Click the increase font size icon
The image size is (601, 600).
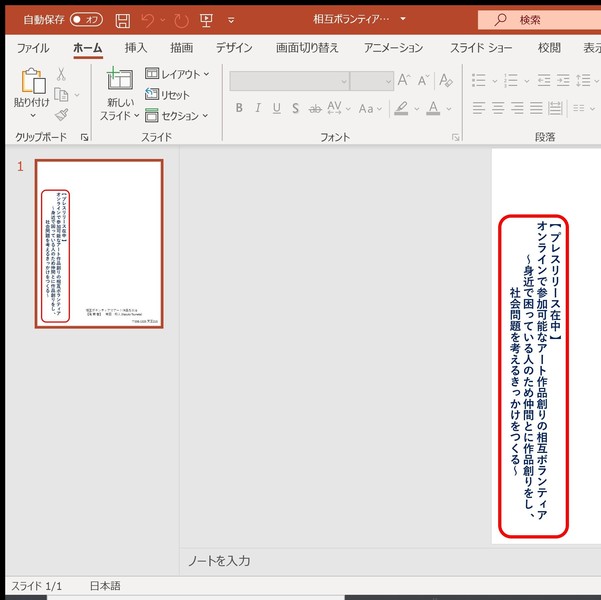[x=404, y=81]
